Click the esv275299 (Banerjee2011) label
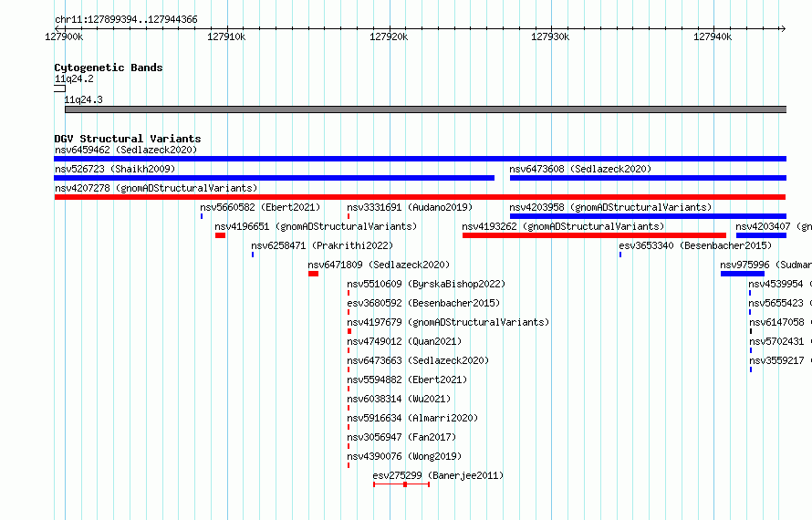Image resolution: width=812 pixels, height=520 pixels. tap(438, 475)
